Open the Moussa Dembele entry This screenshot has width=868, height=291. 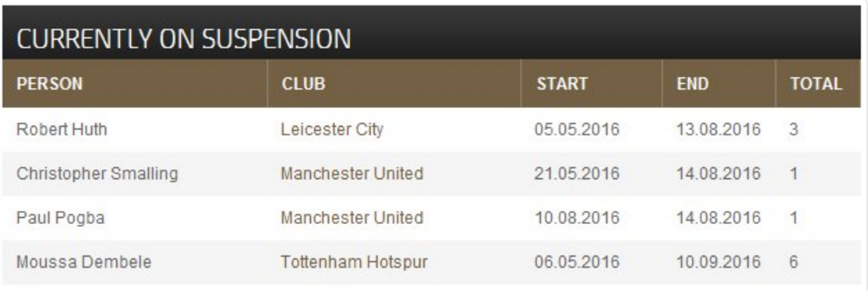(83, 261)
